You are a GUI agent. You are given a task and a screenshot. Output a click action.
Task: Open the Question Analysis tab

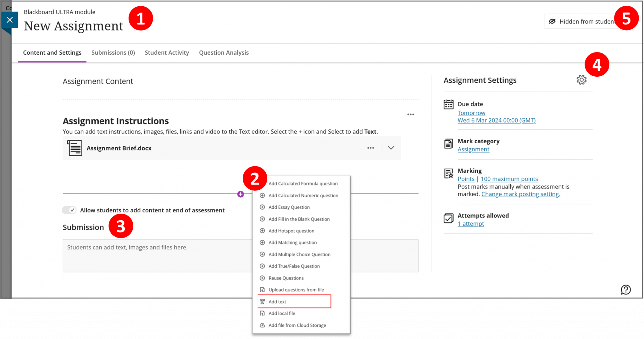click(224, 52)
